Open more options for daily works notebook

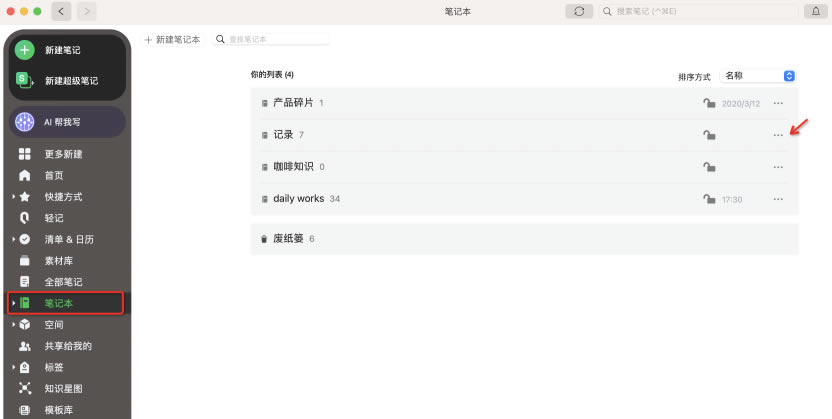pos(778,199)
